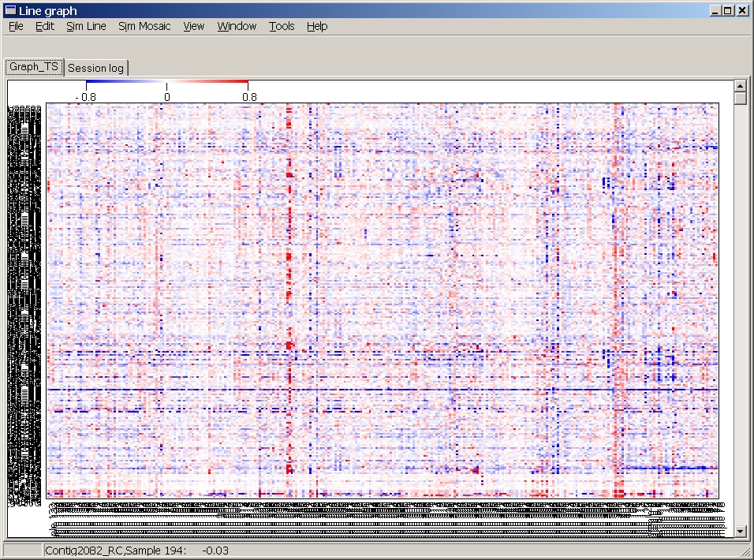The height and width of the screenshot is (560, 754).
Task: Click the vertical scrollbar thumb
Action: [740, 99]
